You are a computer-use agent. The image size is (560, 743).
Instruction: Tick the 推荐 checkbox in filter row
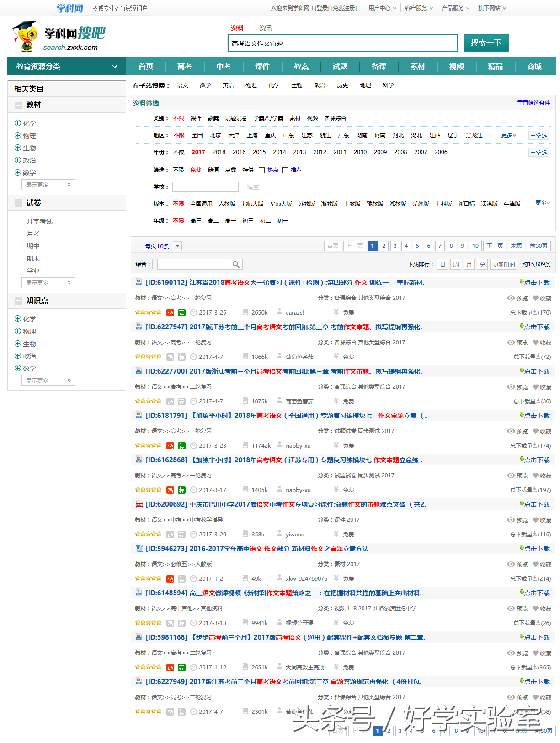tap(285, 170)
